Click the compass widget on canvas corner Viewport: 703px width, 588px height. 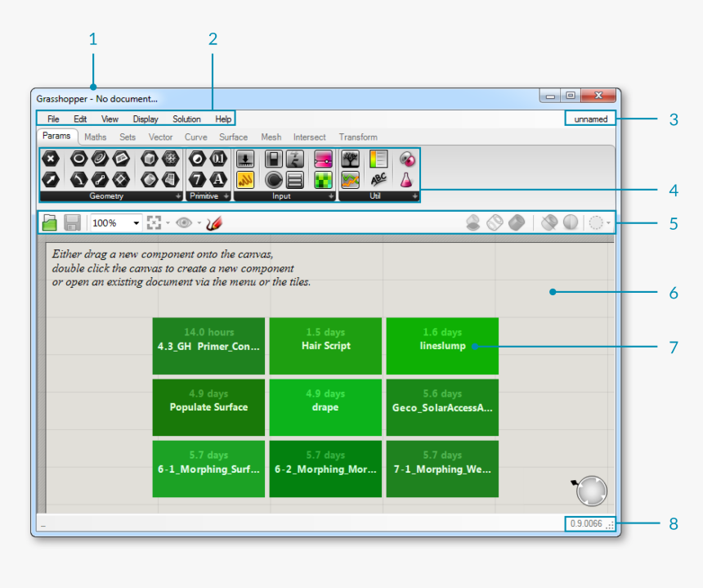[x=591, y=491]
